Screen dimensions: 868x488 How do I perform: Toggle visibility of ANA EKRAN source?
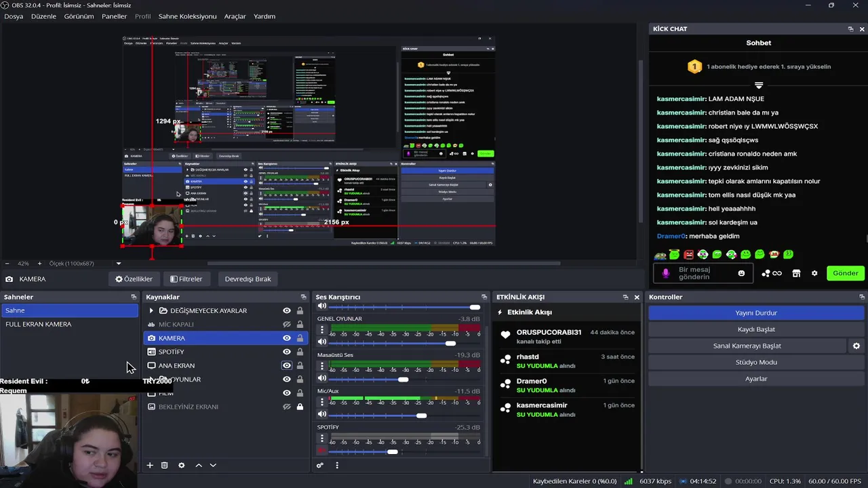click(x=287, y=365)
